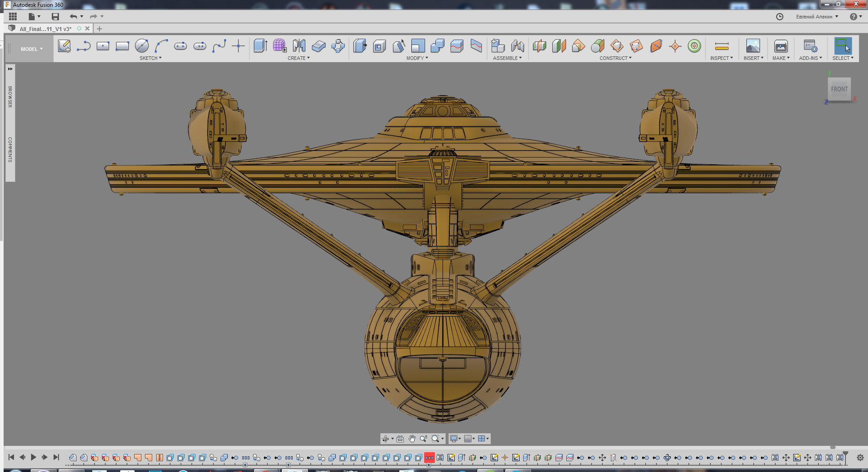Activate the Arc sketch tool
Image resolution: width=868 pixels, height=472 pixels.
pos(161,45)
